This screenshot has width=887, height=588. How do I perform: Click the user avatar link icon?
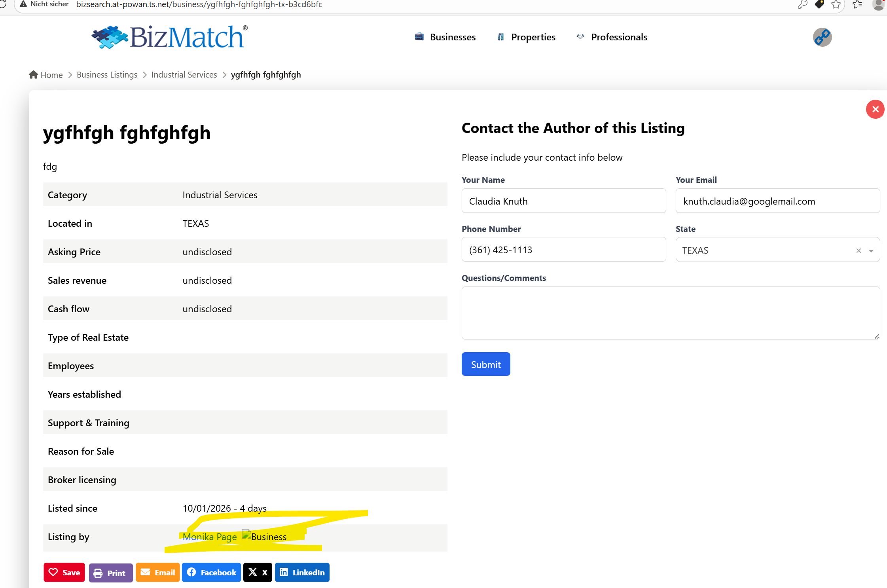pos(822,37)
